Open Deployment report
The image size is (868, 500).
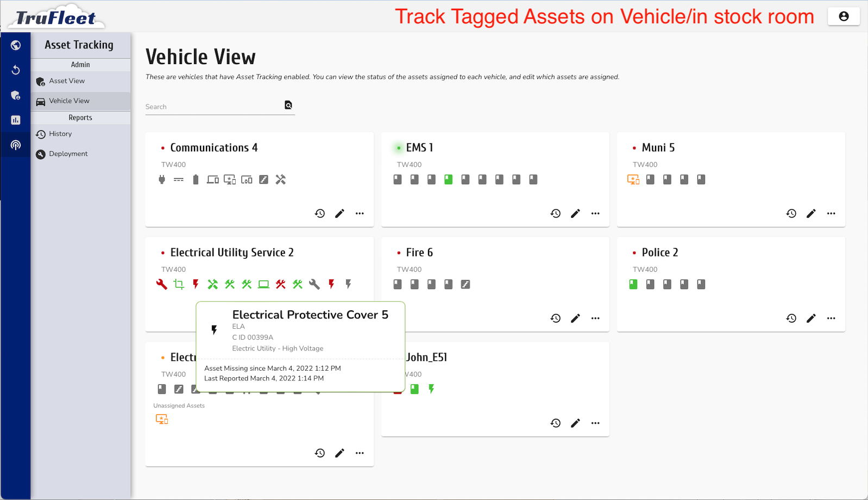click(x=80, y=154)
